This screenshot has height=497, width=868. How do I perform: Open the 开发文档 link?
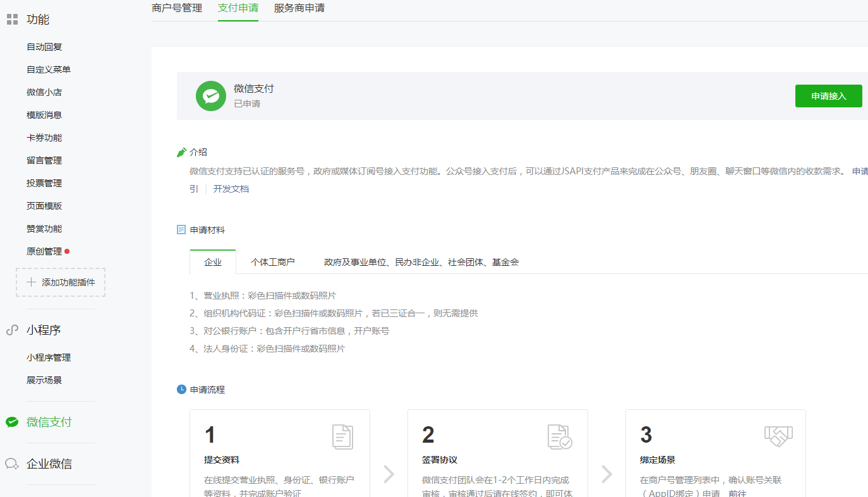[231, 189]
